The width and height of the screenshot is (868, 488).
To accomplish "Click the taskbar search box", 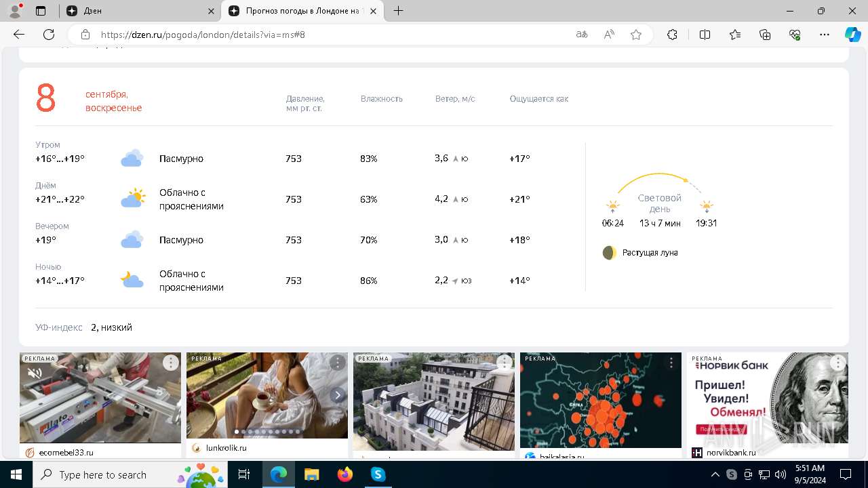I will (130, 474).
